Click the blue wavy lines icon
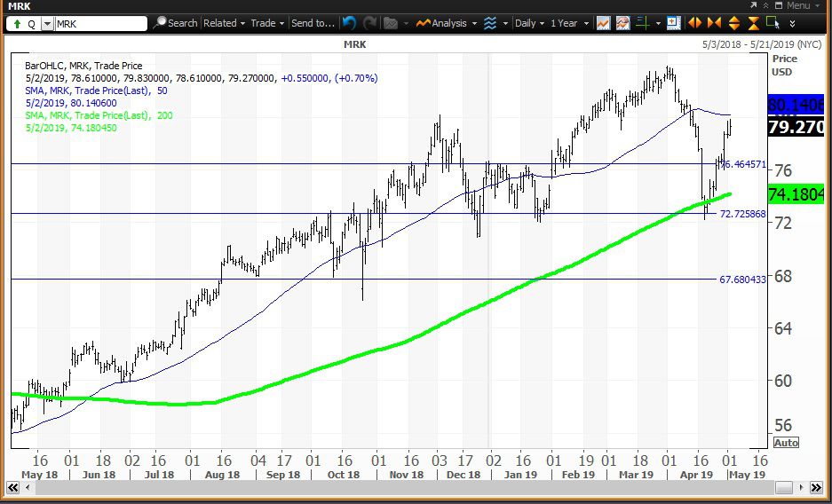Screen dimensions: 832x504 (x=490, y=23)
